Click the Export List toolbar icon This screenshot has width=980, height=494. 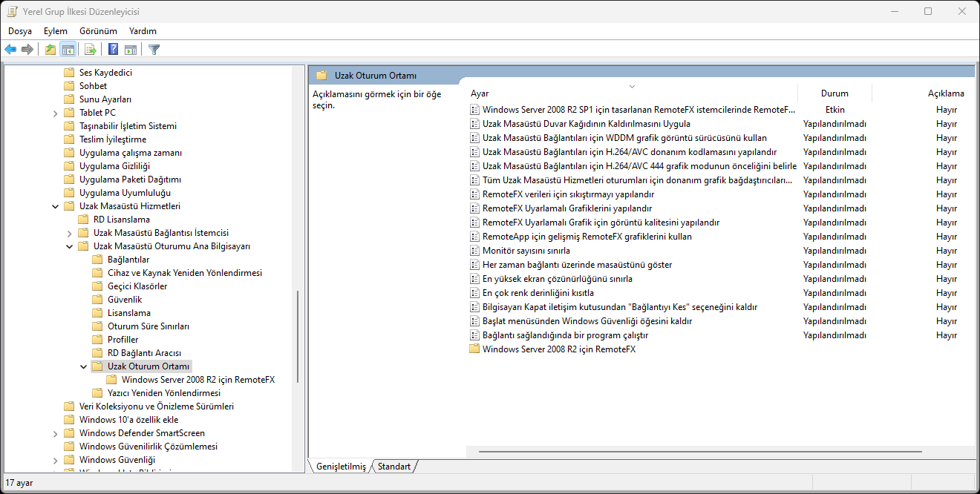[x=91, y=50]
